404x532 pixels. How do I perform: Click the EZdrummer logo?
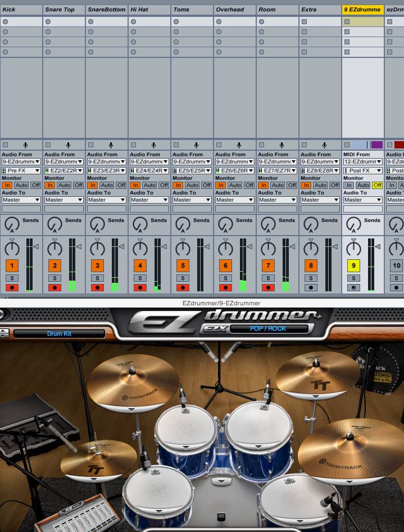coord(225,321)
